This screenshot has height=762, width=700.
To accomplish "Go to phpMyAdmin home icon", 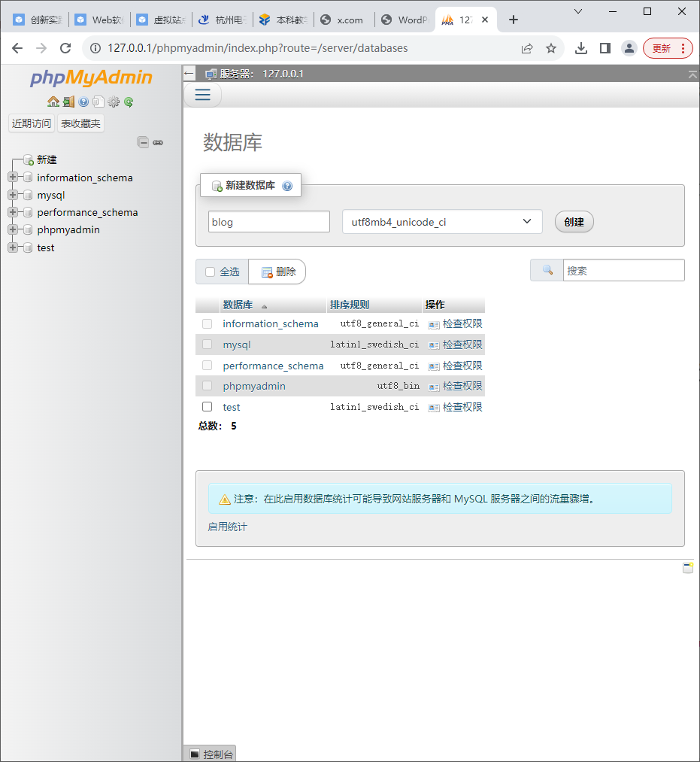I will 53,102.
